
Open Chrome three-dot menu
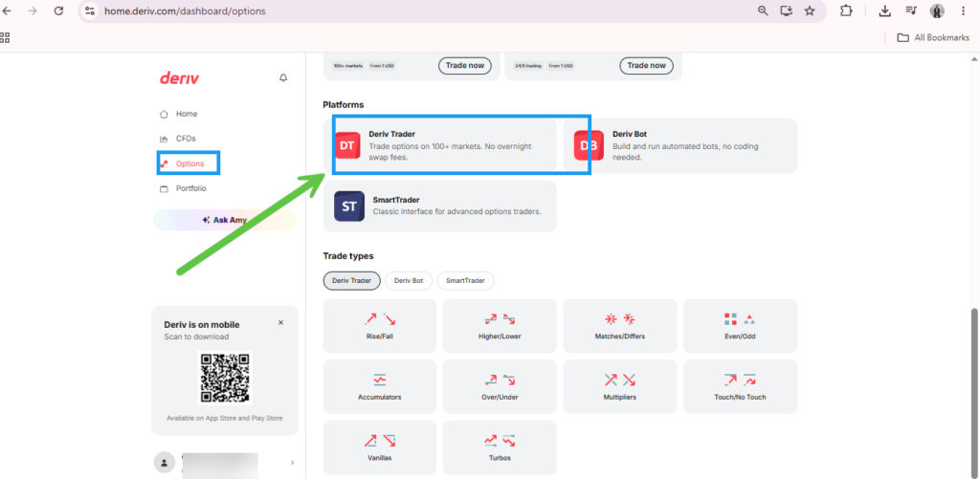963,11
